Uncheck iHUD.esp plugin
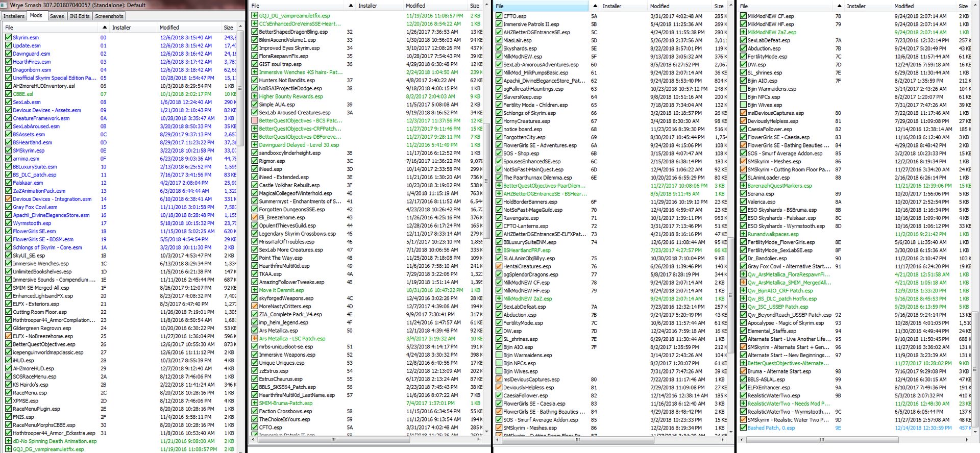 9,360
